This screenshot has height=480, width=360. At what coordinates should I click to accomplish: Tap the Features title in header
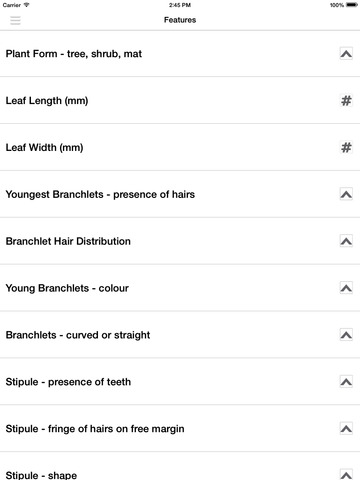tap(180, 20)
